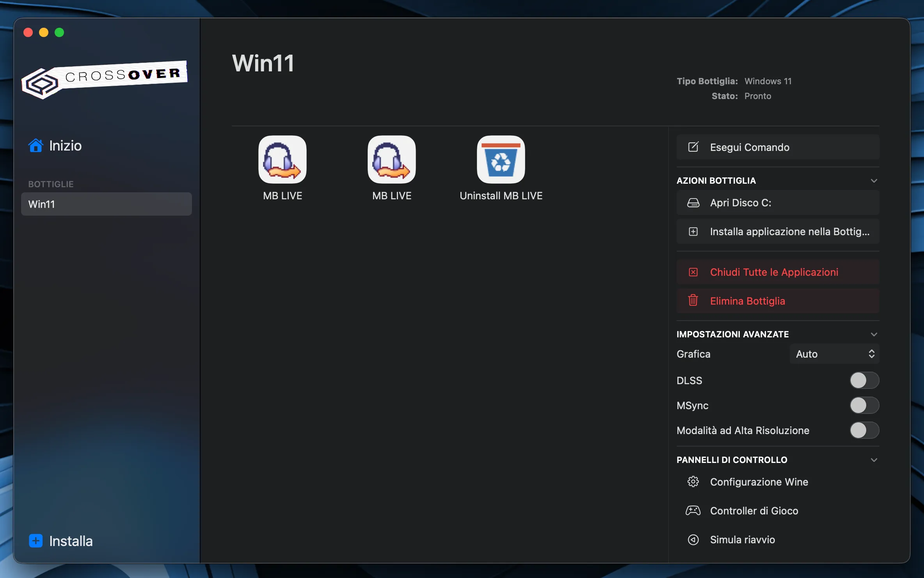The width and height of the screenshot is (924, 578).
Task: Collapse the Pannelli di Controllo section chevron
Action: [x=874, y=460]
